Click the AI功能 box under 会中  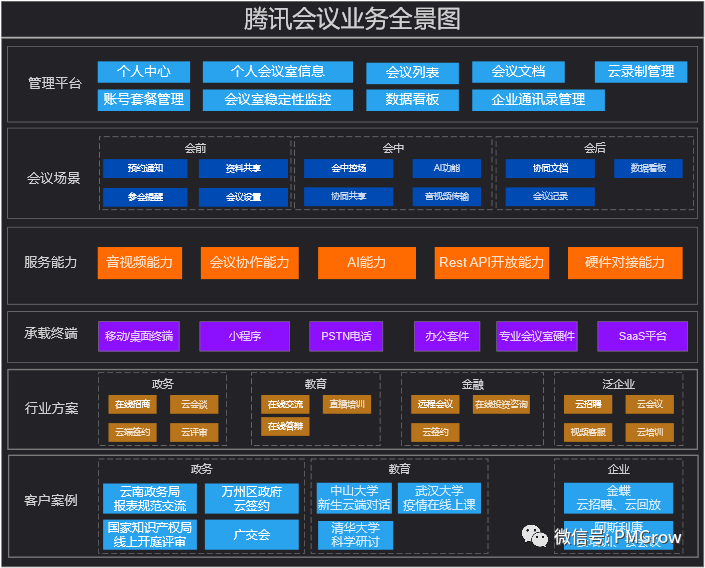pyautogui.click(x=446, y=169)
